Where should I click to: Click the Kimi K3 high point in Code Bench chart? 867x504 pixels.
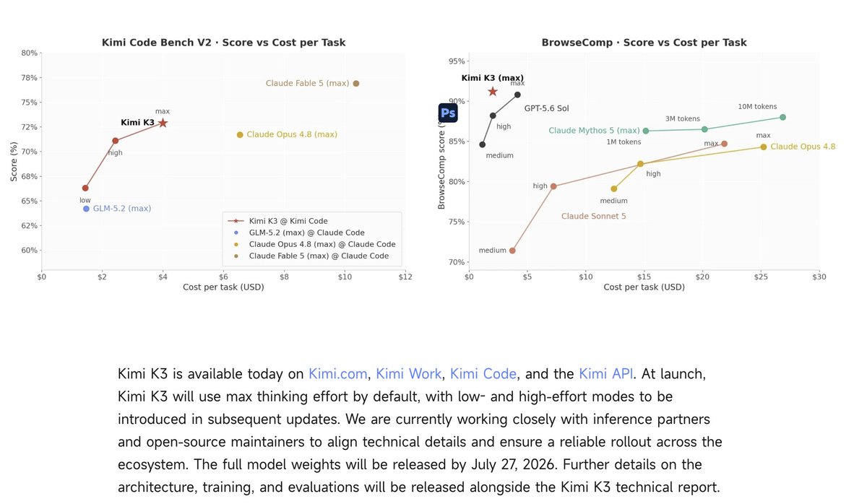pos(116,141)
